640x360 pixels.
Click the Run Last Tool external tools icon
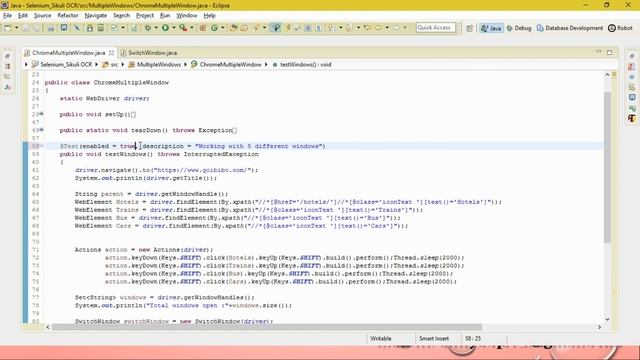click(183, 28)
